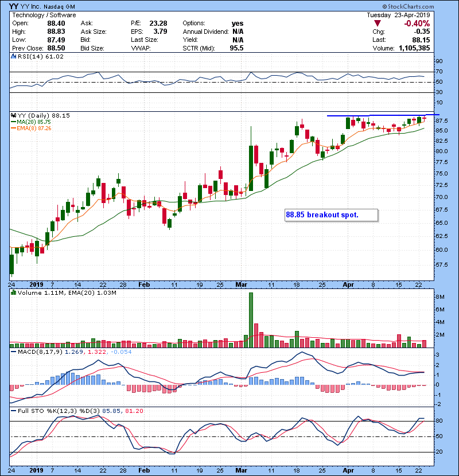459x476 pixels.
Task: Click the 'YY Inc. Nasdaq GM' title text
Action: click(x=48, y=7)
